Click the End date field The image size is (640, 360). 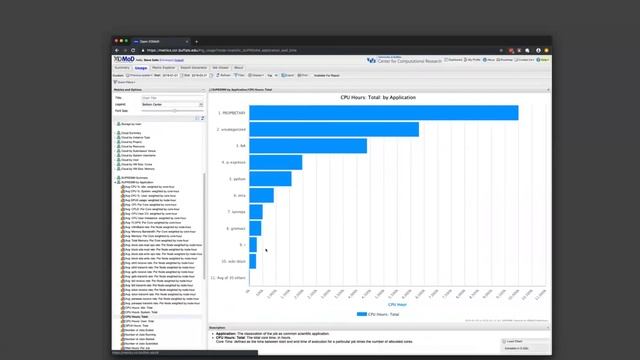(200, 76)
